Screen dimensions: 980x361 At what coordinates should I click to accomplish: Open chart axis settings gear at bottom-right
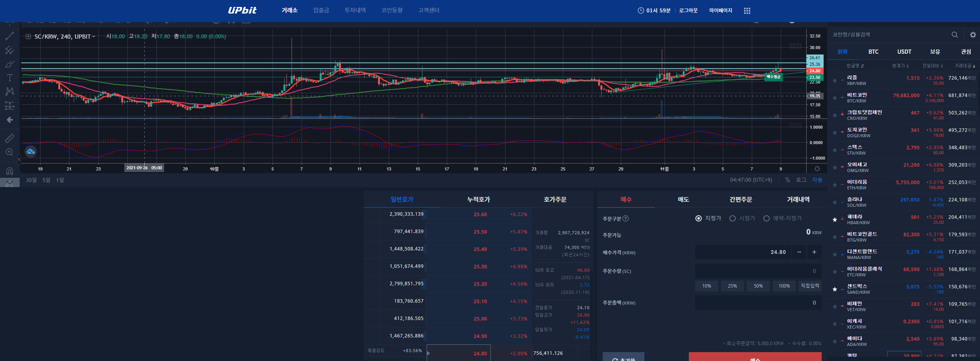(x=817, y=169)
